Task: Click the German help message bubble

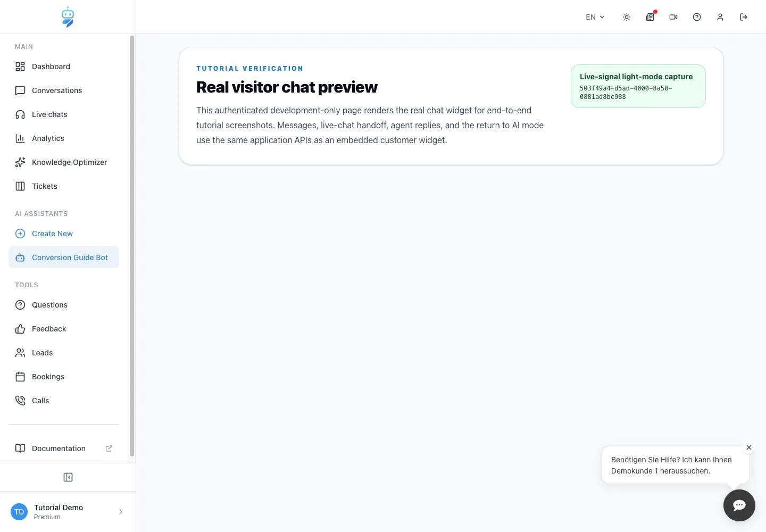Action: (x=675, y=465)
